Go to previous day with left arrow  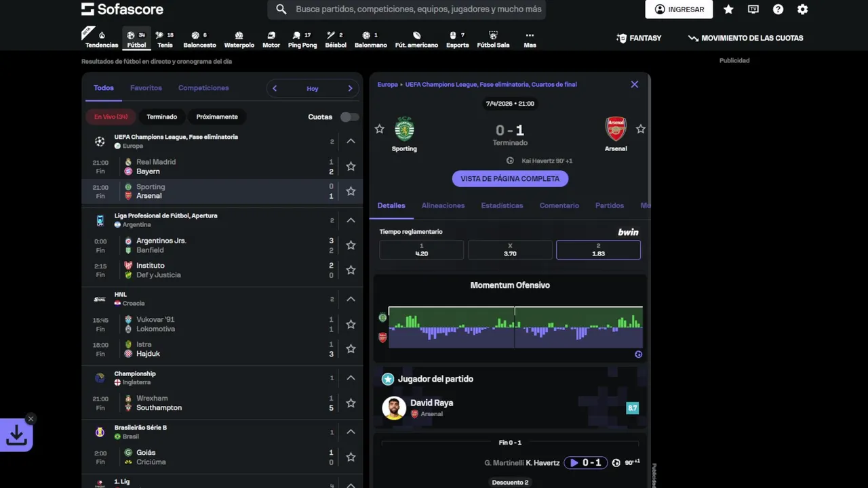coord(275,88)
